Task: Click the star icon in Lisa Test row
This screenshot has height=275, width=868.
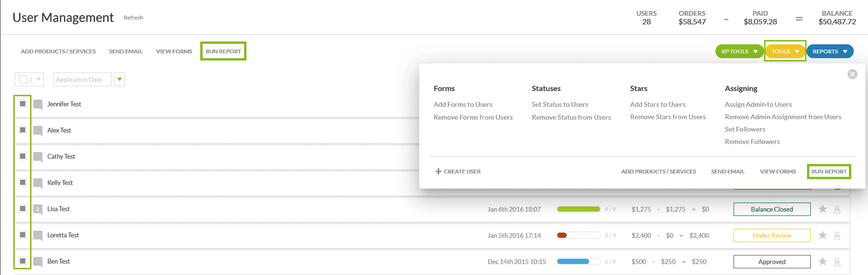Action: pos(822,209)
